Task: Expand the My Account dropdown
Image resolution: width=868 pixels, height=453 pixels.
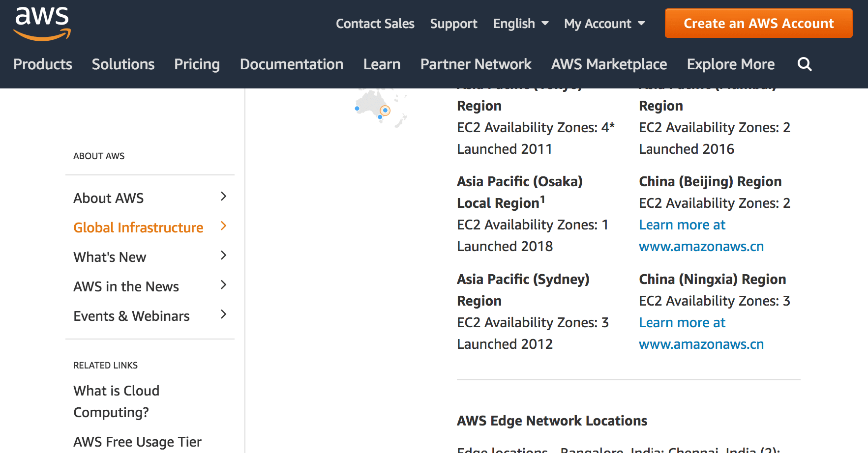Action: click(x=604, y=24)
